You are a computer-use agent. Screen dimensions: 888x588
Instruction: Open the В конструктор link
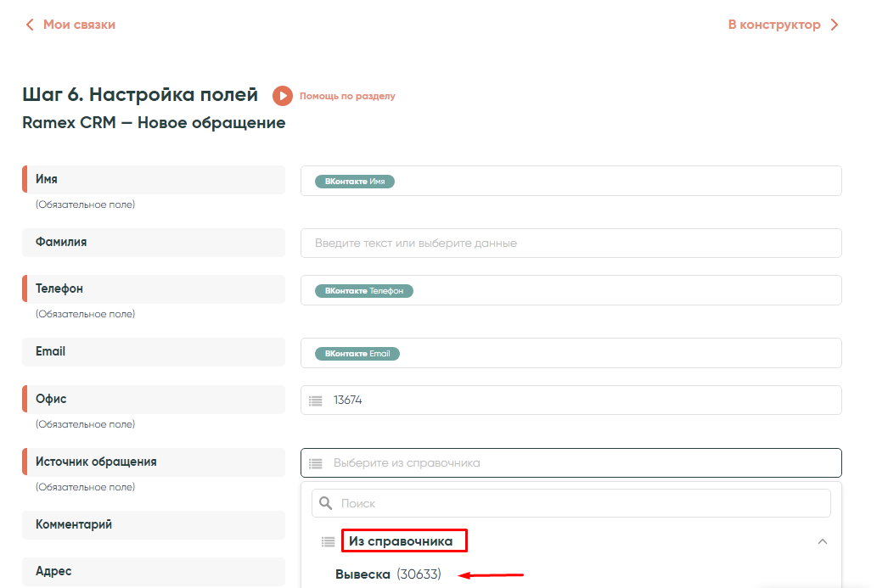773,25
